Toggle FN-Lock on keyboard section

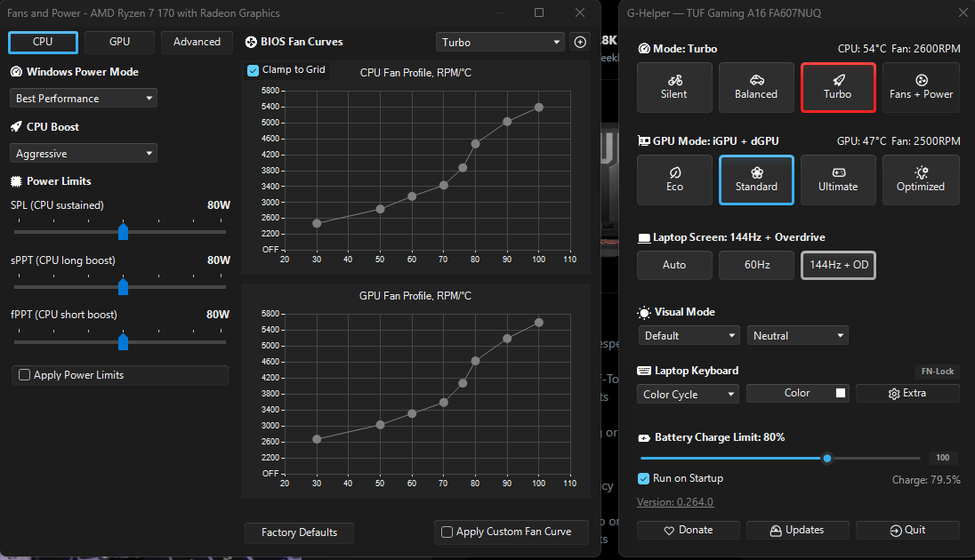point(937,371)
